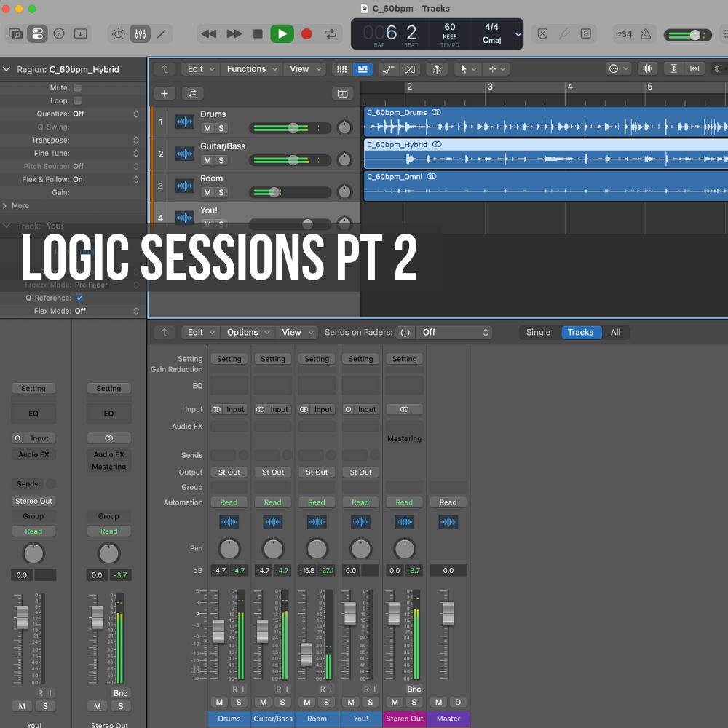Show the automation curve icon
This screenshot has height=728, width=728.
389,69
